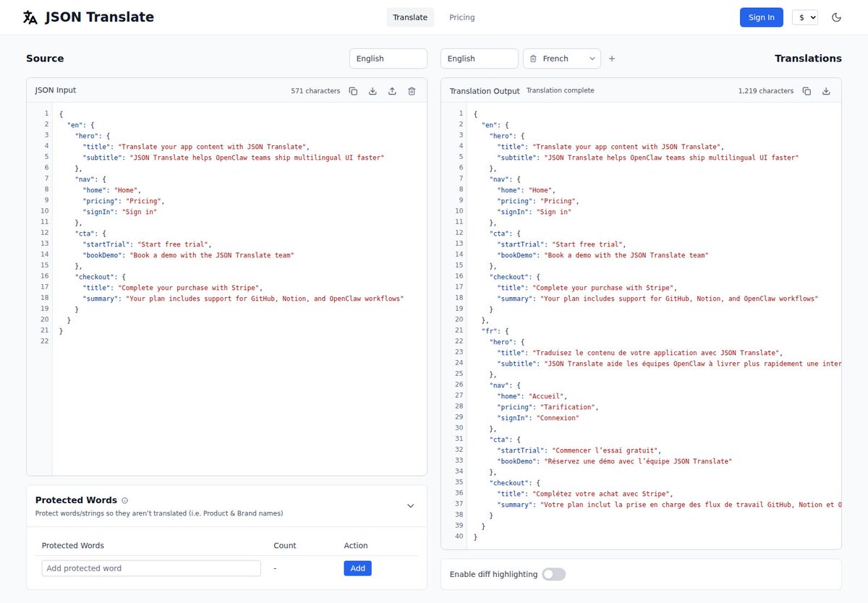Screen dimensions: 868x603
Task: Click the Add protected word button
Action: tap(357, 568)
